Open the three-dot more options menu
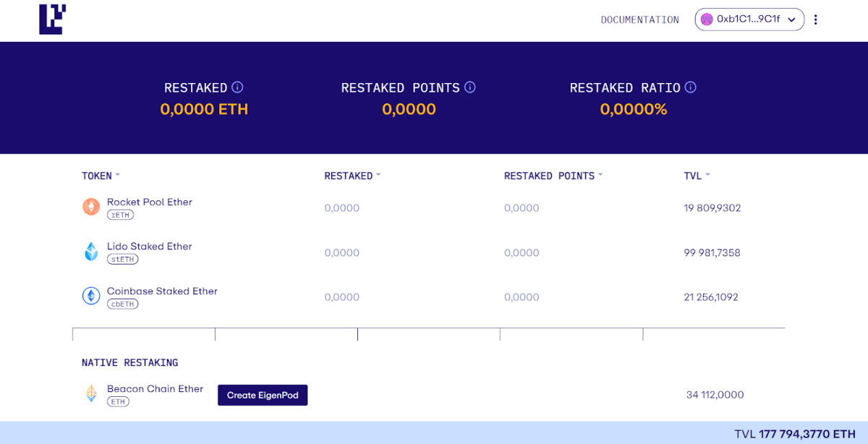Image resolution: width=868 pixels, height=444 pixels. click(x=816, y=20)
